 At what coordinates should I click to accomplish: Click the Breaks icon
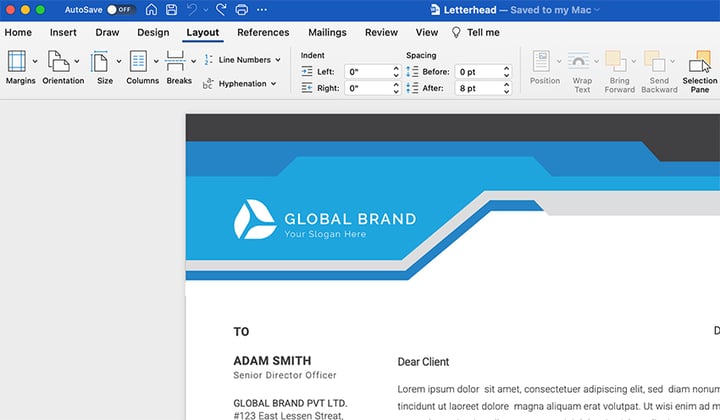(175, 62)
